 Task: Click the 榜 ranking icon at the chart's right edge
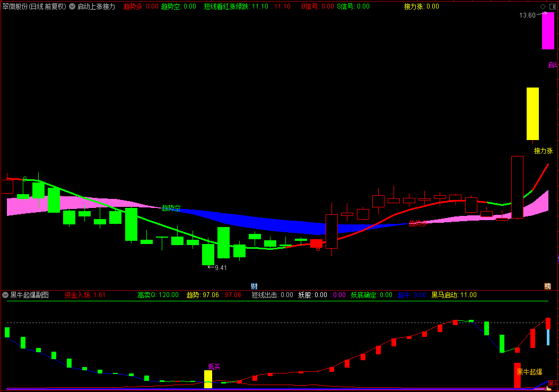[547, 286]
